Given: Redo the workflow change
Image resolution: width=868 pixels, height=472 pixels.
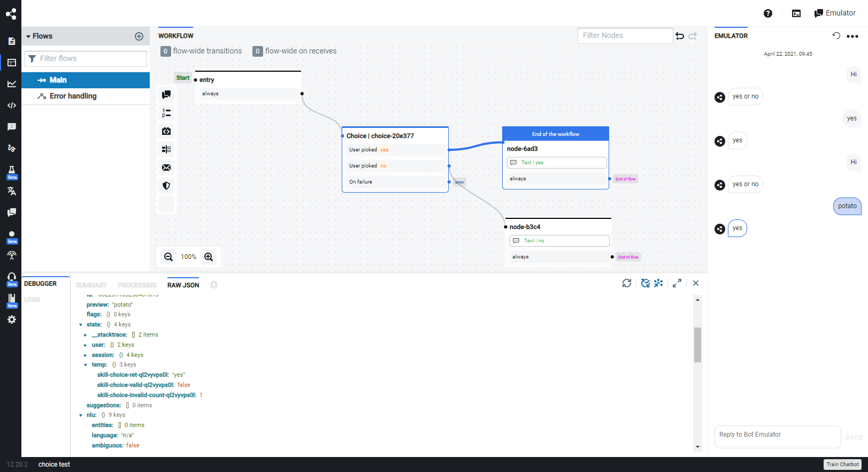Looking at the screenshot, I should tap(693, 36).
